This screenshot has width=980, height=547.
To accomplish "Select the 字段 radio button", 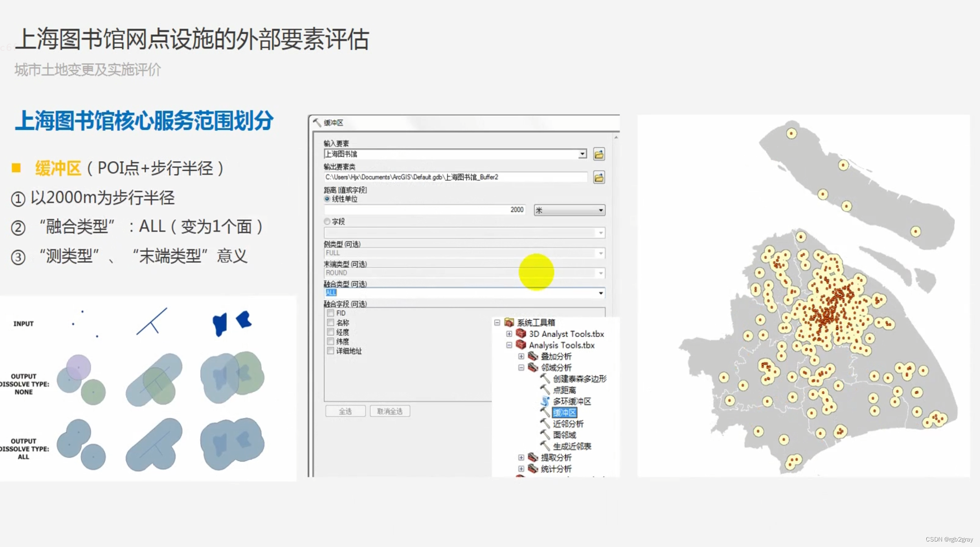I will click(x=327, y=222).
